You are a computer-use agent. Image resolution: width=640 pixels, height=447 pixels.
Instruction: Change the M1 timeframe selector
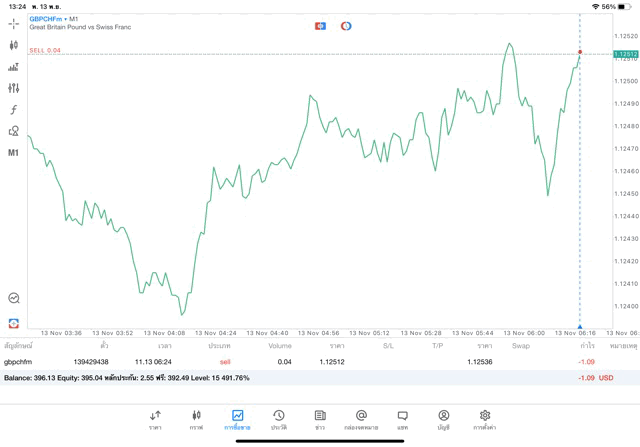[13, 153]
